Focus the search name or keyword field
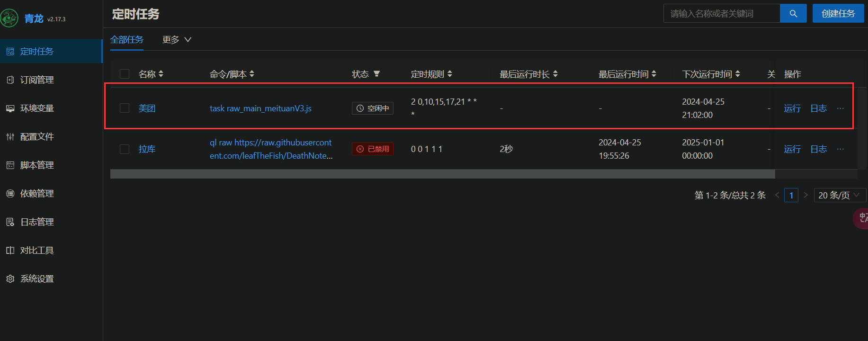868x341 pixels. tap(722, 14)
